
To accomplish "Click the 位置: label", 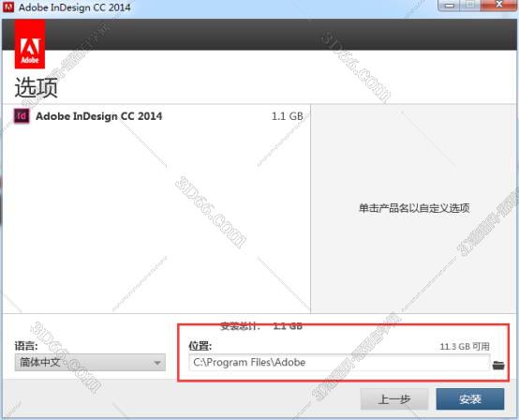I will (200, 346).
